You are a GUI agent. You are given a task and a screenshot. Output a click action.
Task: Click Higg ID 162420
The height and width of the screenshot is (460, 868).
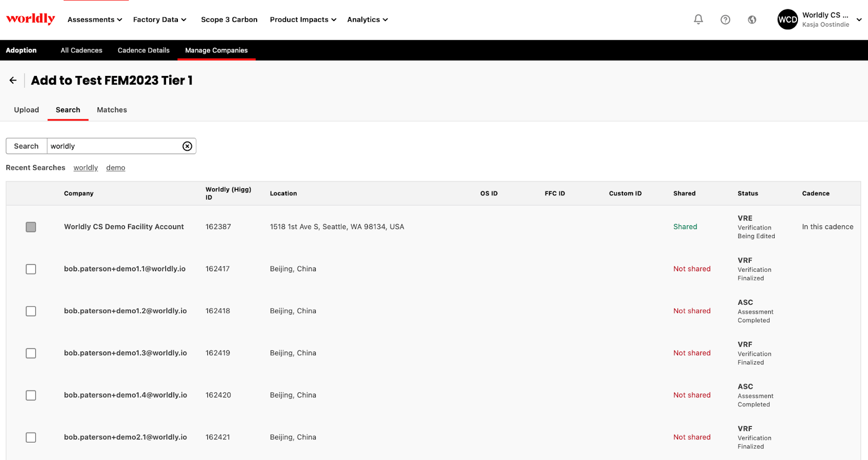218,395
